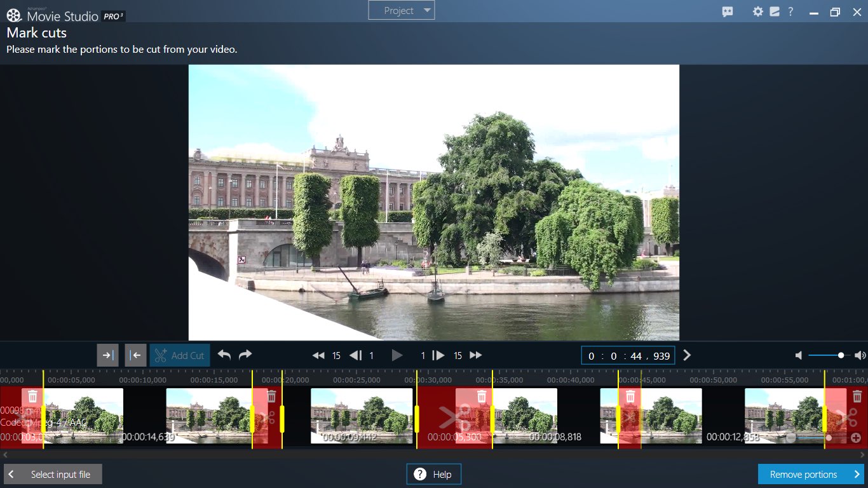Adjust the volume slider handle

pos(839,355)
